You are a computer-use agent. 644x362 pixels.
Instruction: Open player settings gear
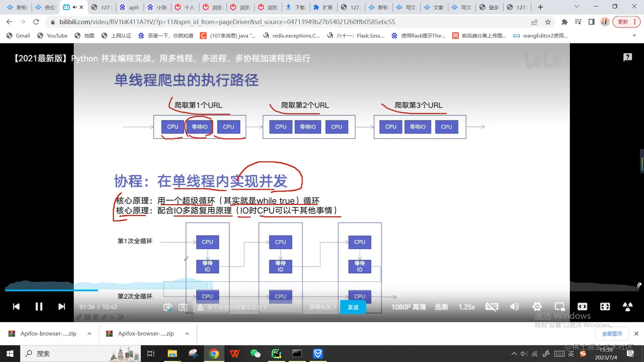click(537, 307)
